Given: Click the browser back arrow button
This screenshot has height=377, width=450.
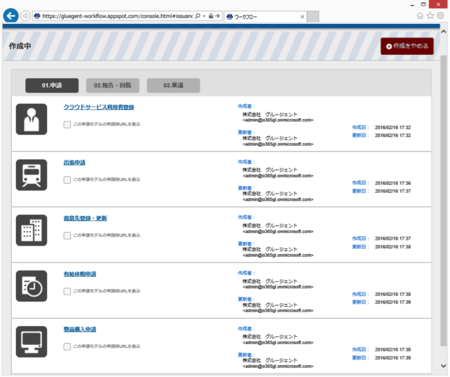Looking at the screenshot, I should point(11,16).
